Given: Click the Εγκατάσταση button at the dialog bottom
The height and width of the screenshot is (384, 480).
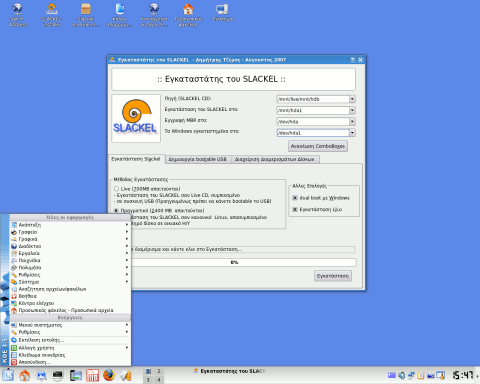Looking at the screenshot, I should pyautogui.click(x=333, y=276).
